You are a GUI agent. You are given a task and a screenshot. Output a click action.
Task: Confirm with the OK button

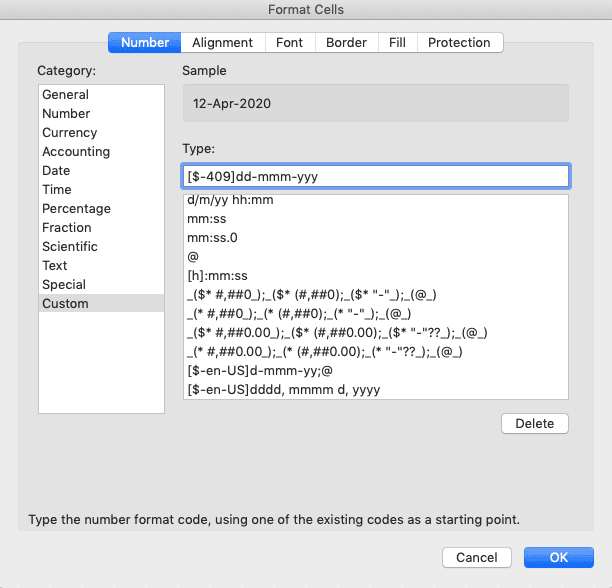click(559, 557)
